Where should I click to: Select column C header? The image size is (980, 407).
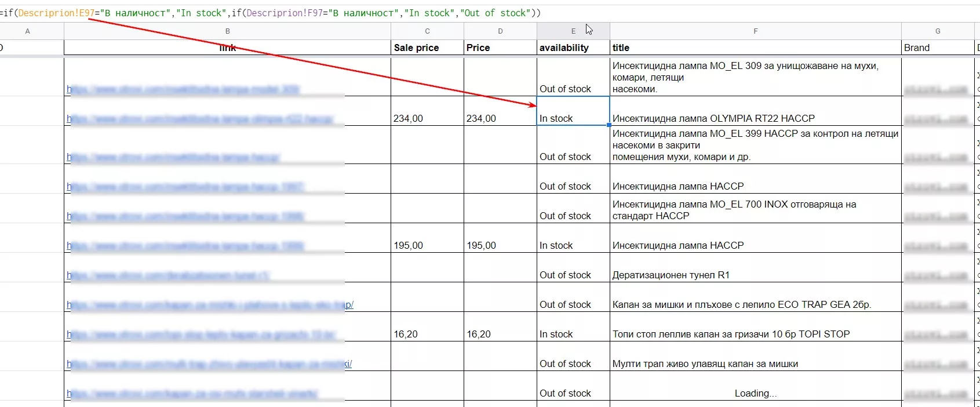pos(427,31)
